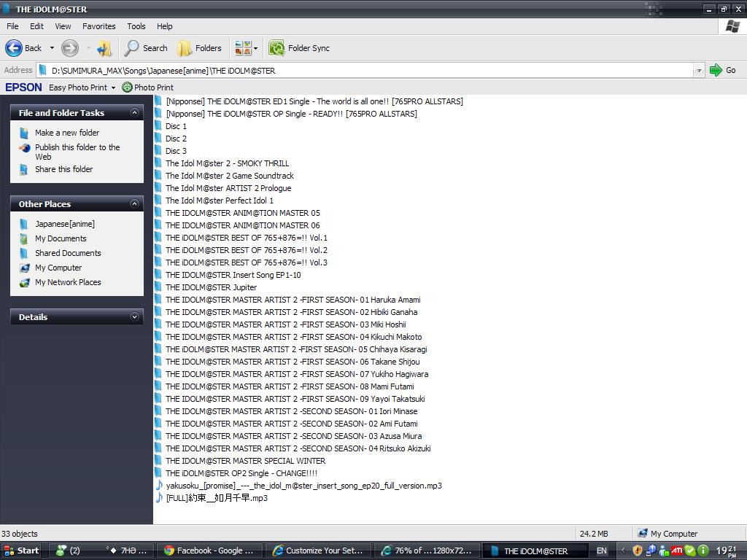Select ARTIST 2 Prologue folder name
This screenshot has width=747, height=560.
pyautogui.click(x=228, y=188)
